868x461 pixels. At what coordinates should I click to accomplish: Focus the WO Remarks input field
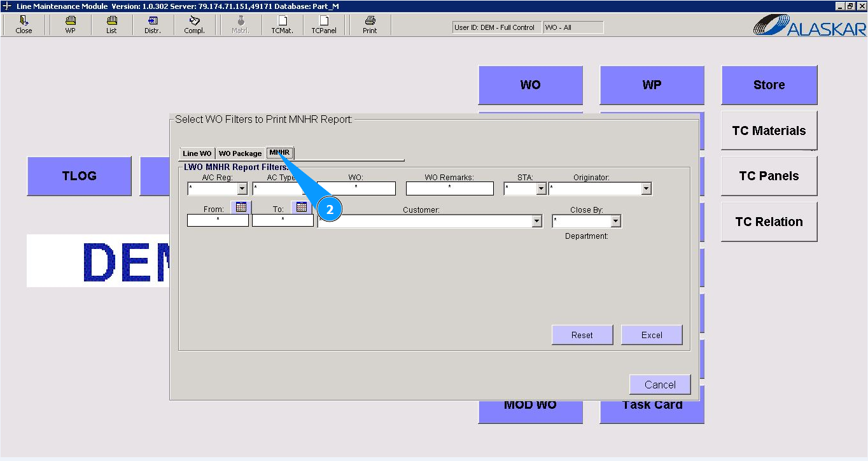tap(450, 188)
